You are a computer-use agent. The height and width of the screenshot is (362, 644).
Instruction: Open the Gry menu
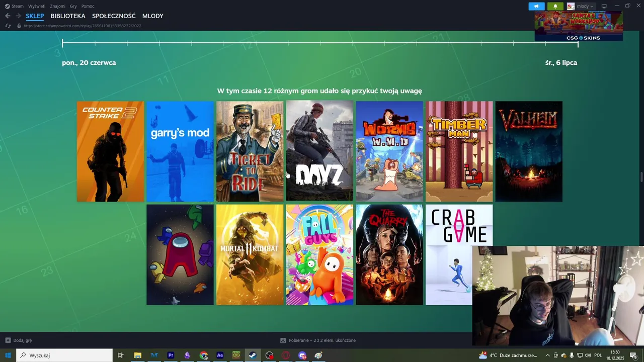(73, 6)
